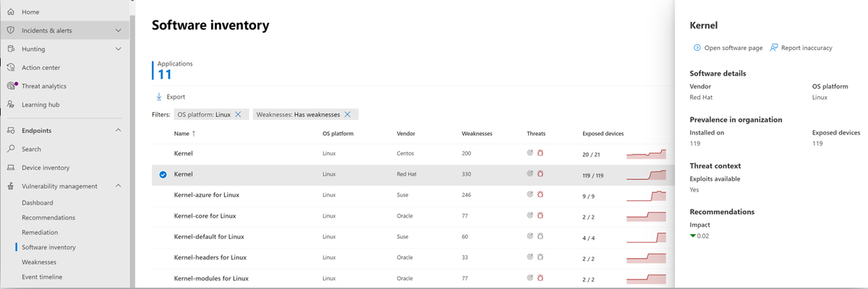Open Action center via its icon

[10, 67]
